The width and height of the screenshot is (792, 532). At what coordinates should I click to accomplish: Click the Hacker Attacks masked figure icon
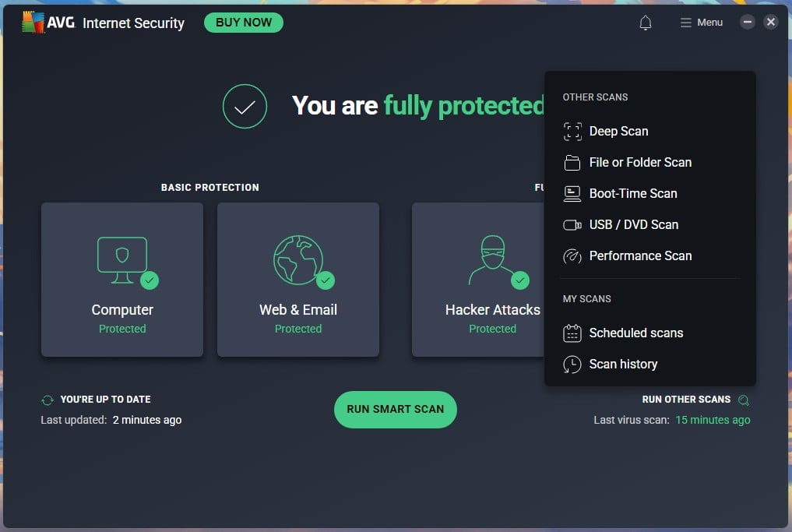pyautogui.click(x=492, y=259)
